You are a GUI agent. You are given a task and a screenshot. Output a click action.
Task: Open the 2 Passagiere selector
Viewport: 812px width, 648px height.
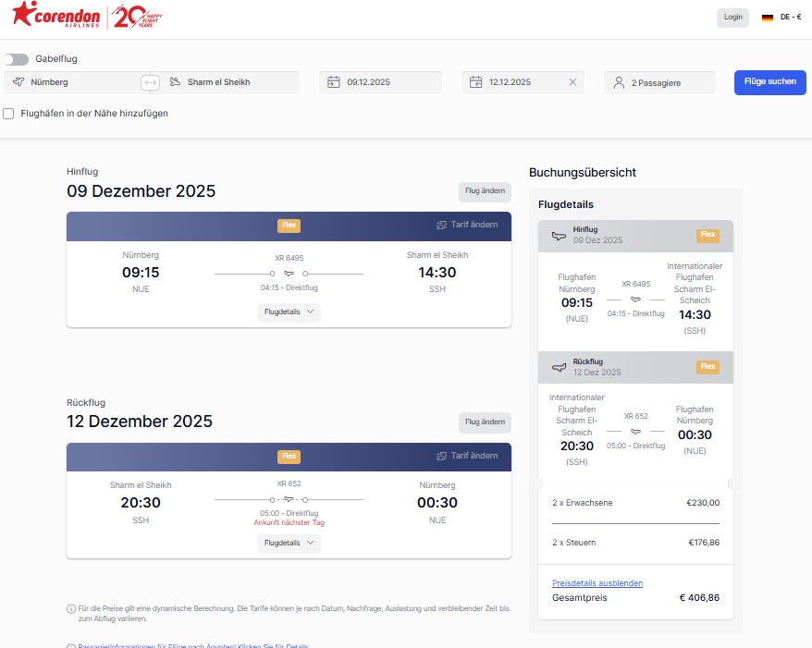[x=659, y=82]
